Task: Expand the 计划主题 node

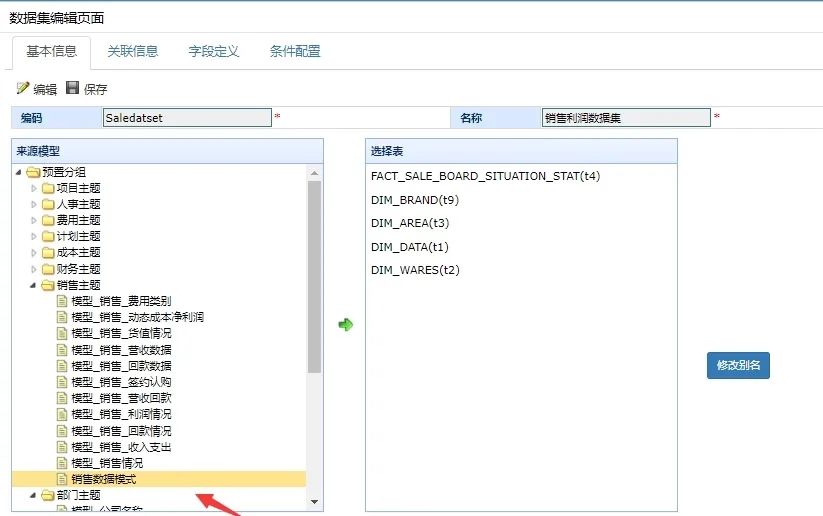Action: [x=34, y=237]
